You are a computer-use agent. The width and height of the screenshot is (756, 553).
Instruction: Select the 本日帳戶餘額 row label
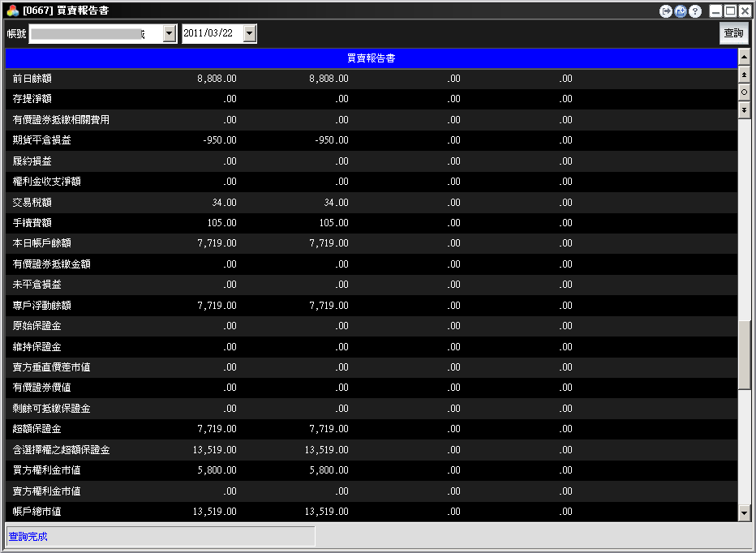pos(42,243)
